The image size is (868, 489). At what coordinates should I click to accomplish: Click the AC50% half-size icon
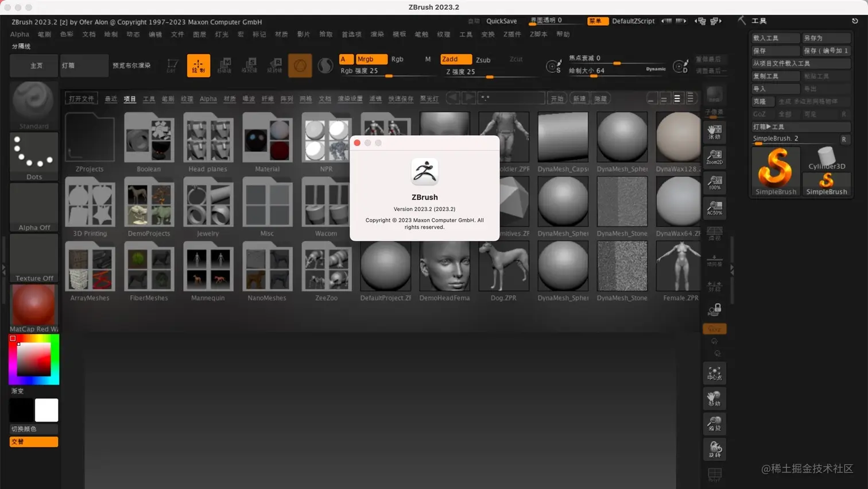pos(715,207)
